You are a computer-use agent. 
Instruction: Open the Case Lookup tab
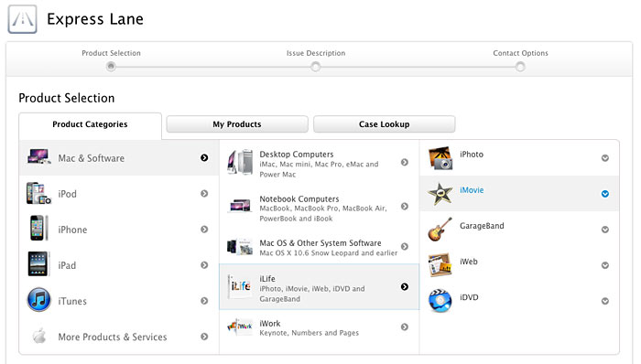385,124
